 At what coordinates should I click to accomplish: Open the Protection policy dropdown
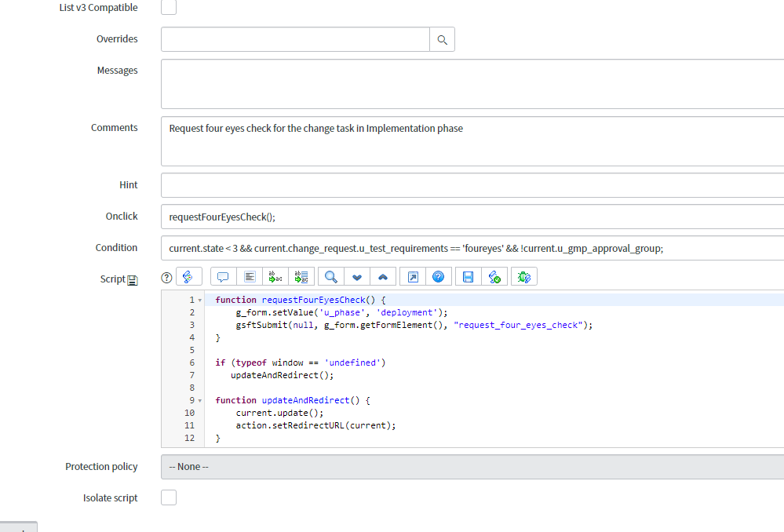472,467
